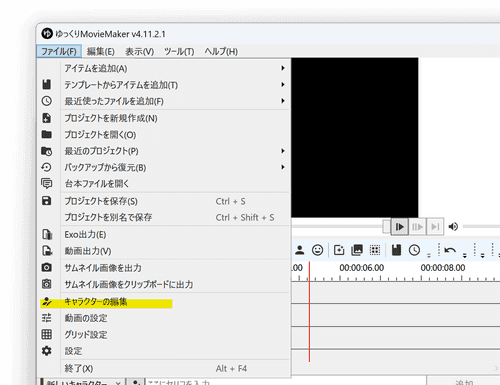The height and width of the screenshot is (385, 500).
Task: Adjust the volume slider
Action: 481,227
